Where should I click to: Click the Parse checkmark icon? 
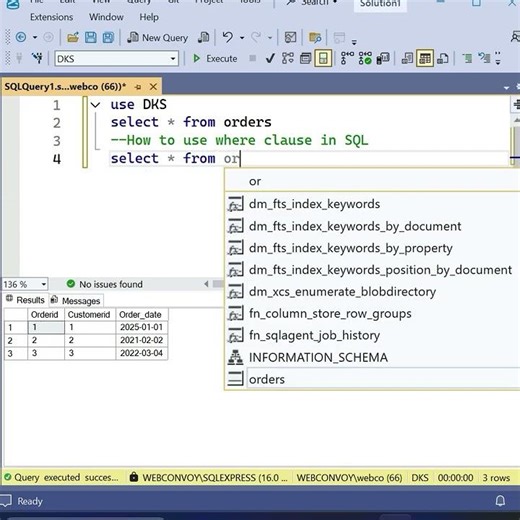(x=270, y=59)
